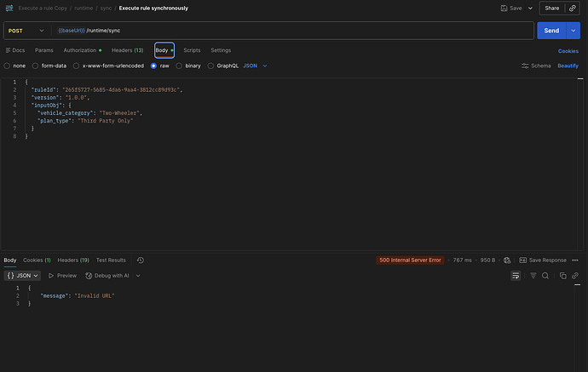Select the form-data body type

pyautogui.click(x=35, y=66)
